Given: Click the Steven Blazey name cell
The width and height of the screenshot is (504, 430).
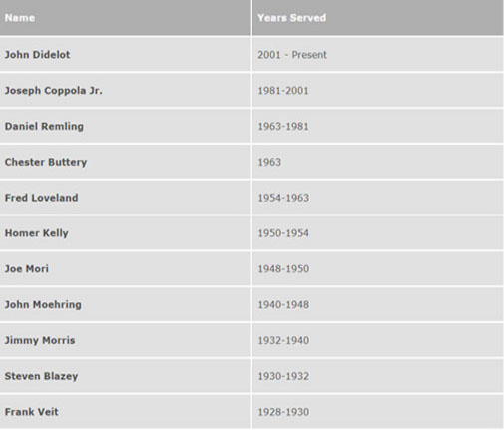Looking at the screenshot, I should click(125, 376).
